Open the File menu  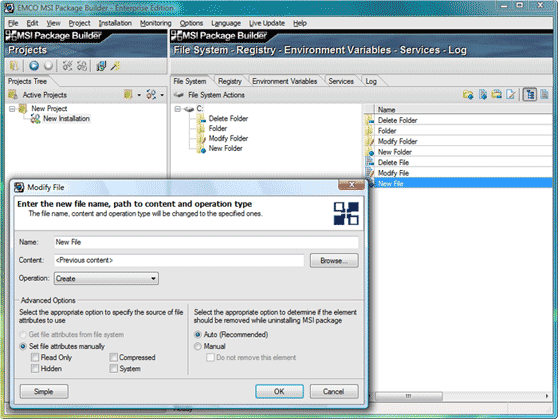pos(13,23)
